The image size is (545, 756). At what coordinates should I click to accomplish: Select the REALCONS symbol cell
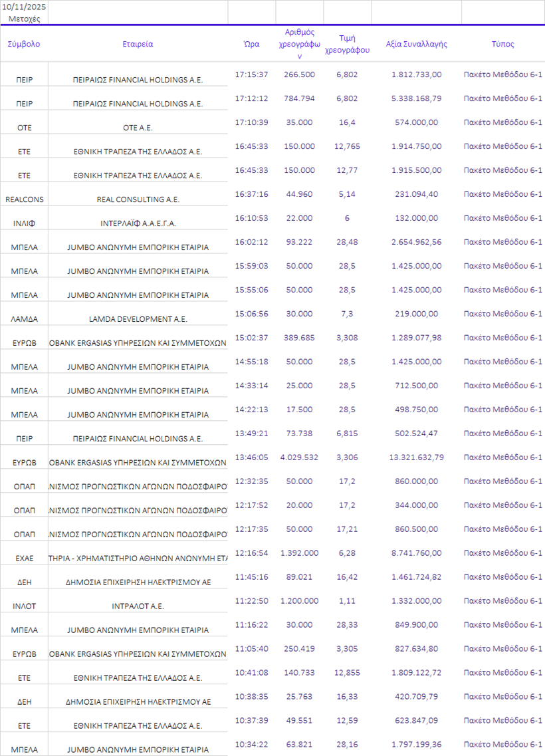click(x=24, y=199)
